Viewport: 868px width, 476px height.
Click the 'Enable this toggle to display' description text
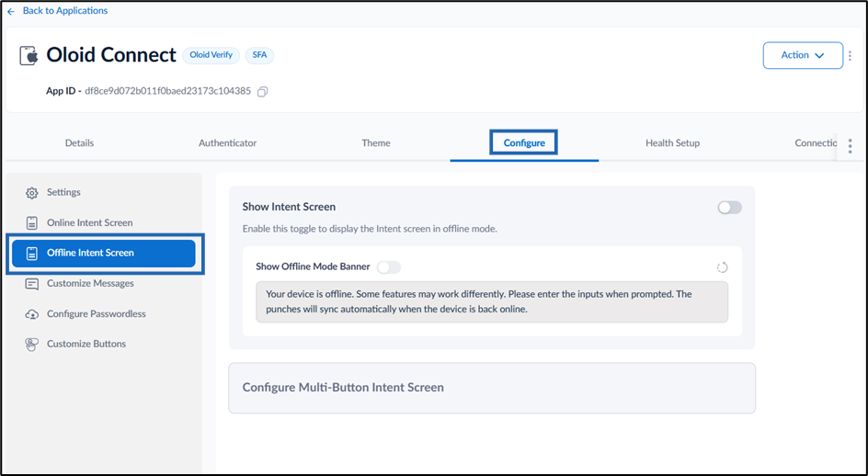[x=370, y=229]
